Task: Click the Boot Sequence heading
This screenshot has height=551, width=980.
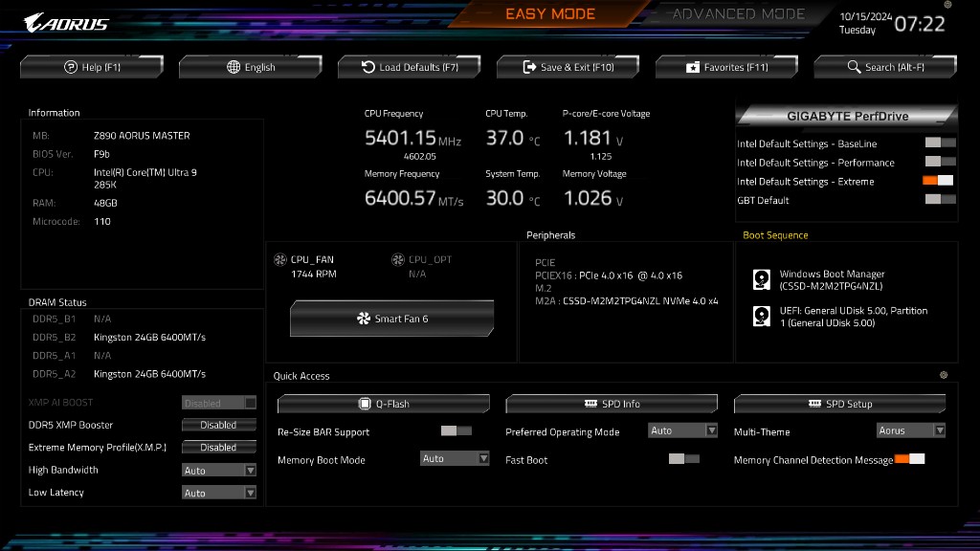Action: [775, 235]
